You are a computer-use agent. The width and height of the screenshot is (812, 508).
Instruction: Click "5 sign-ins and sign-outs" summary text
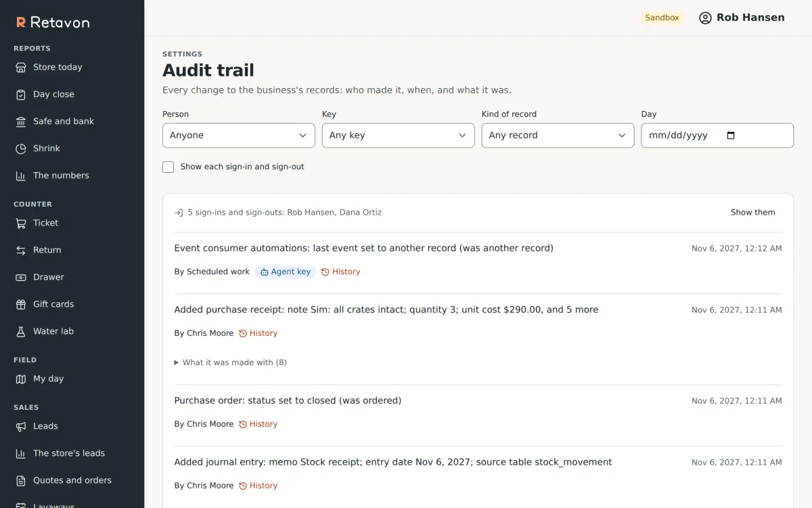(x=235, y=213)
